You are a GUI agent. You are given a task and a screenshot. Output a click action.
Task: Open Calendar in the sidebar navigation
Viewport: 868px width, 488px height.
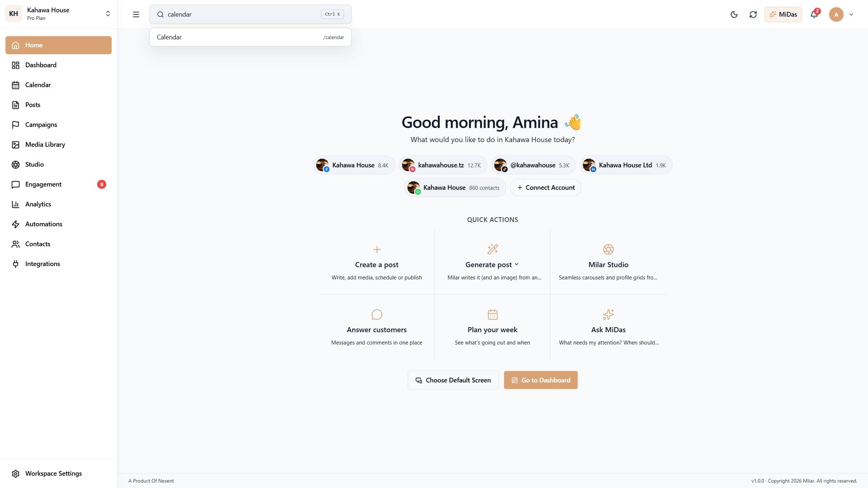(x=59, y=85)
